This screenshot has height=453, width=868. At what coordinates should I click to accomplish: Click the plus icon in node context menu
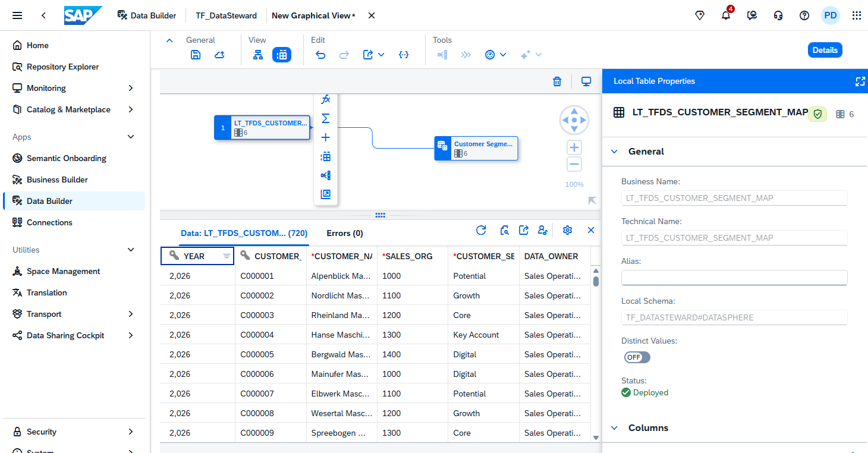[326, 137]
